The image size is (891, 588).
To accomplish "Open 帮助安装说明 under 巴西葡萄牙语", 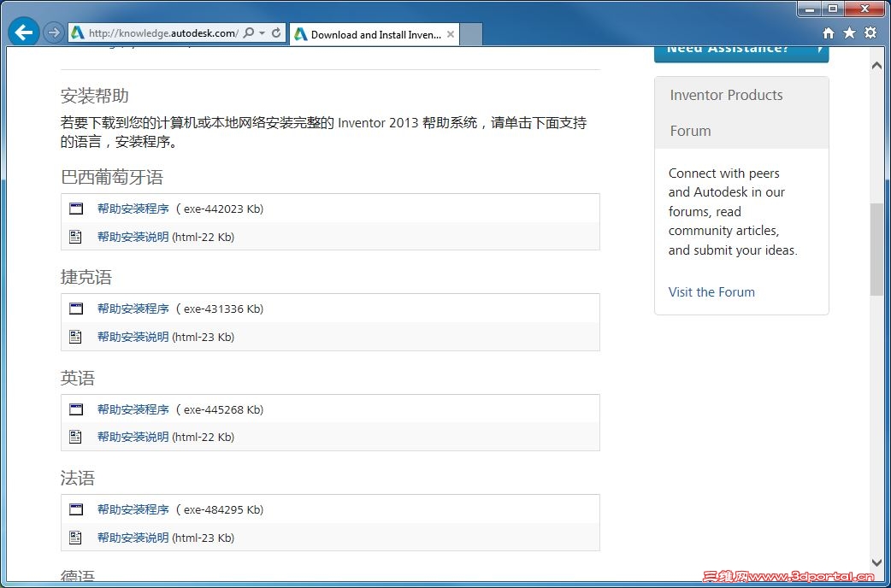I will pos(133,237).
